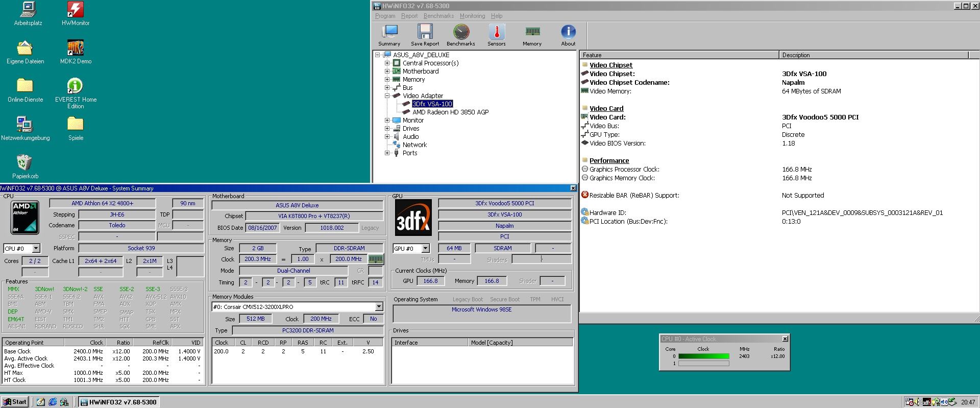Viewport: 980px width, 408px height.
Task: Expand the Bus tree node
Action: click(x=387, y=88)
